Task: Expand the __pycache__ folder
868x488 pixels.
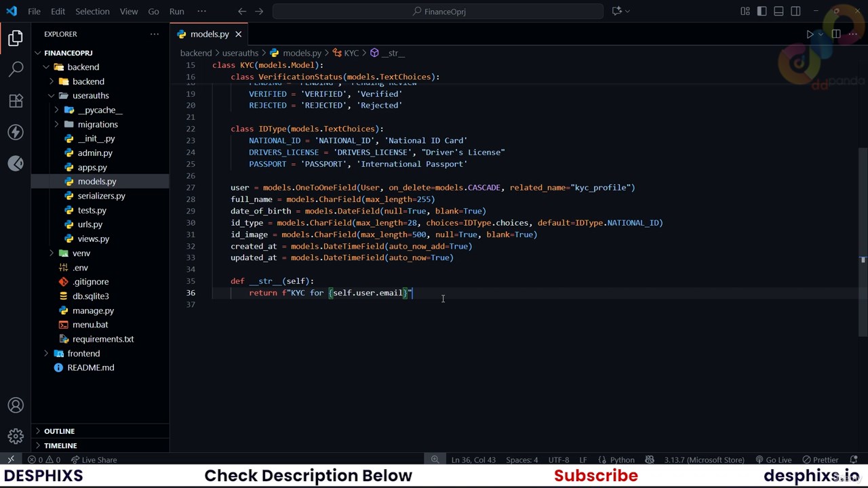Action: click(x=100, y=110)
